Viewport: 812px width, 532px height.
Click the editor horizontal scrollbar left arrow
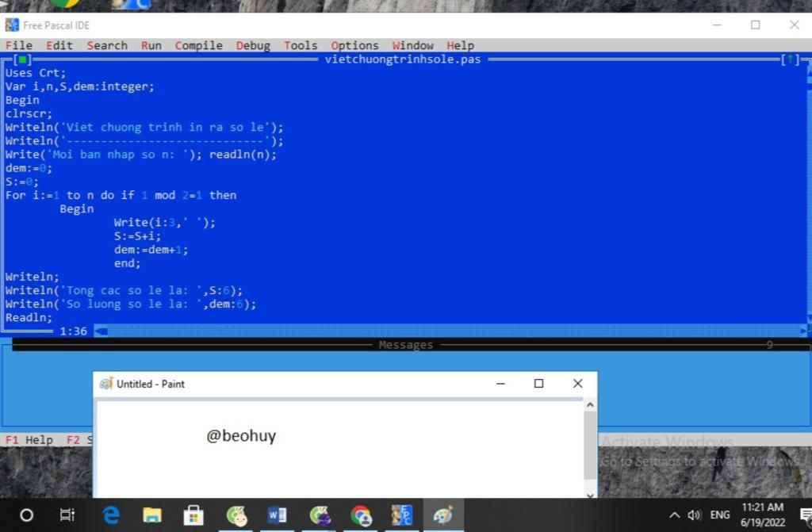(101, 331)
